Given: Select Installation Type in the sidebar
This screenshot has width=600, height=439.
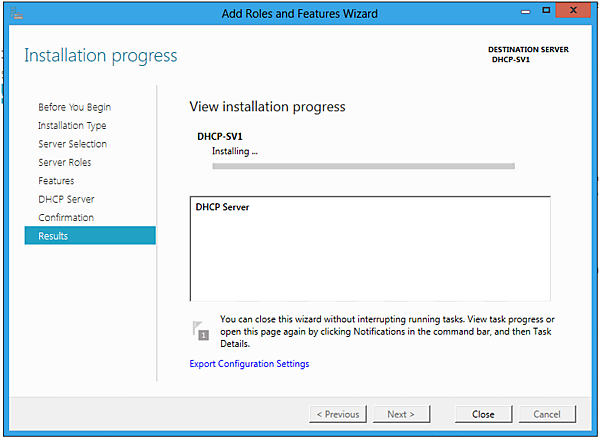Looking at the screenshot, I should 72,126.
